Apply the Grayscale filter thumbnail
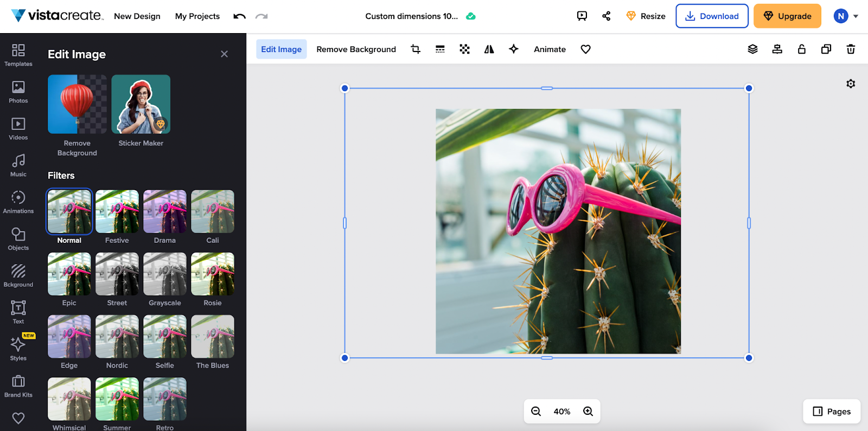This screenshot has width=868, height=431. [x=165, y=274]
